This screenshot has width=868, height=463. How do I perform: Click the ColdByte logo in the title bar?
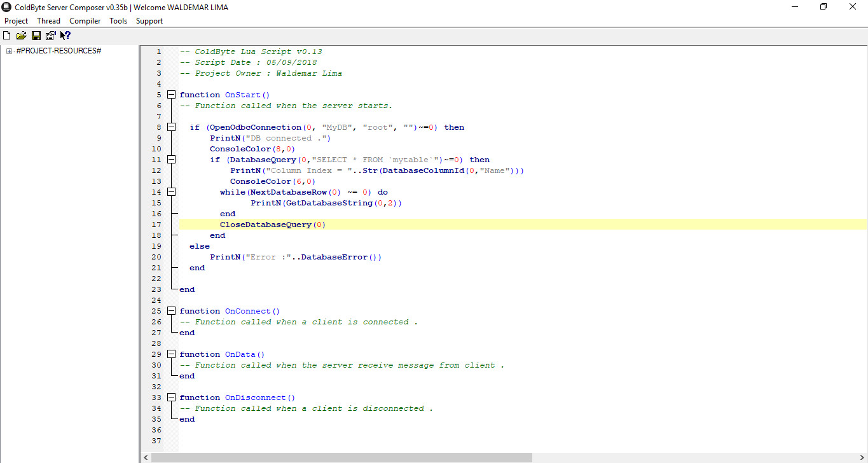tap(6, 6)
